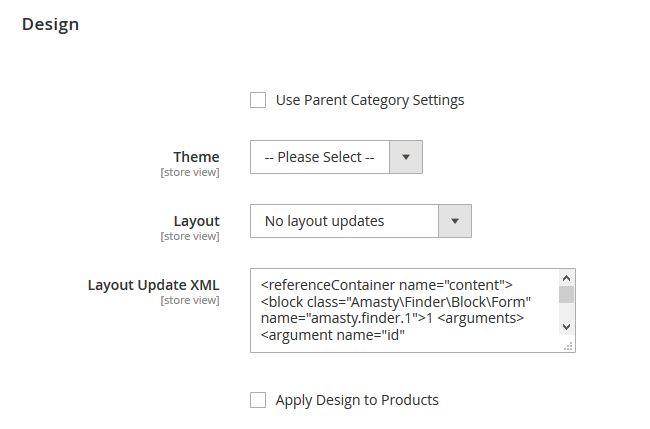Viewport: 650px width, 429px height.
Task: Click the store view scope under Layout
Action: click(x=189, y=237)
